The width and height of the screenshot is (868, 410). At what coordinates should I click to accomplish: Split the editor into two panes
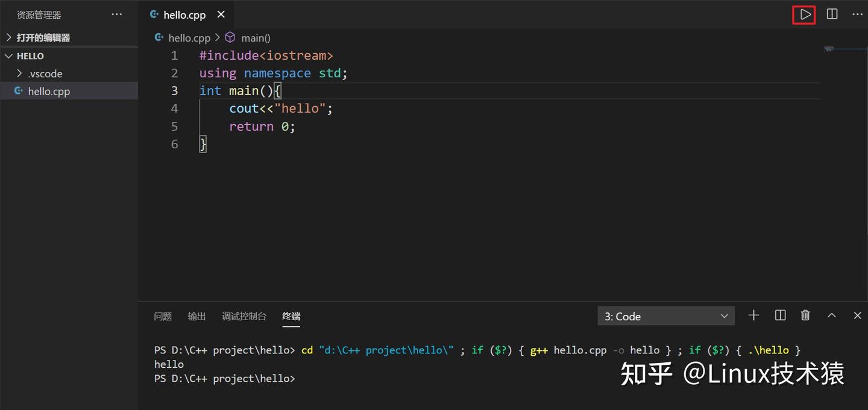[832, 14]
